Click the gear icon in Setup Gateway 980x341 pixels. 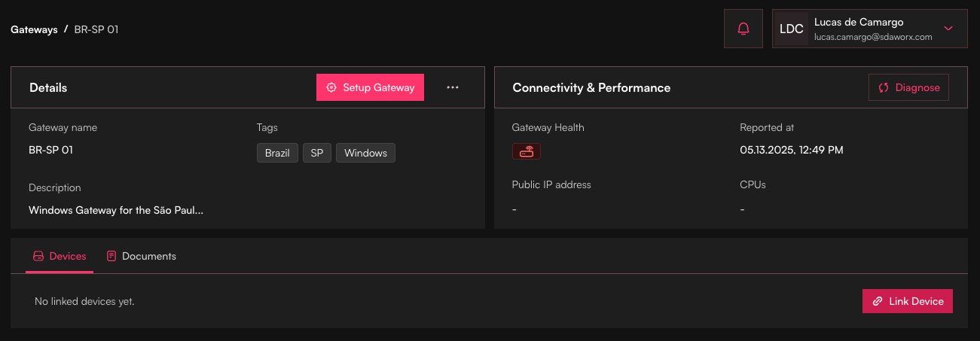331,87
